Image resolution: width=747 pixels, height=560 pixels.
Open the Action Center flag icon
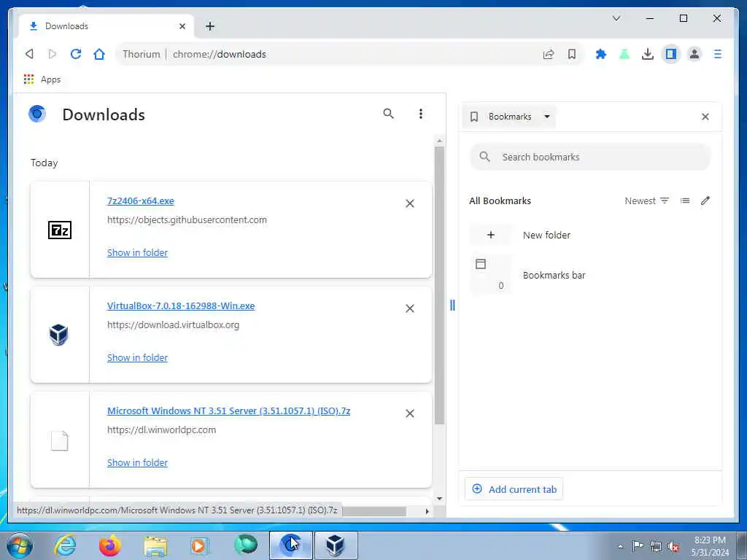point(638,545)
